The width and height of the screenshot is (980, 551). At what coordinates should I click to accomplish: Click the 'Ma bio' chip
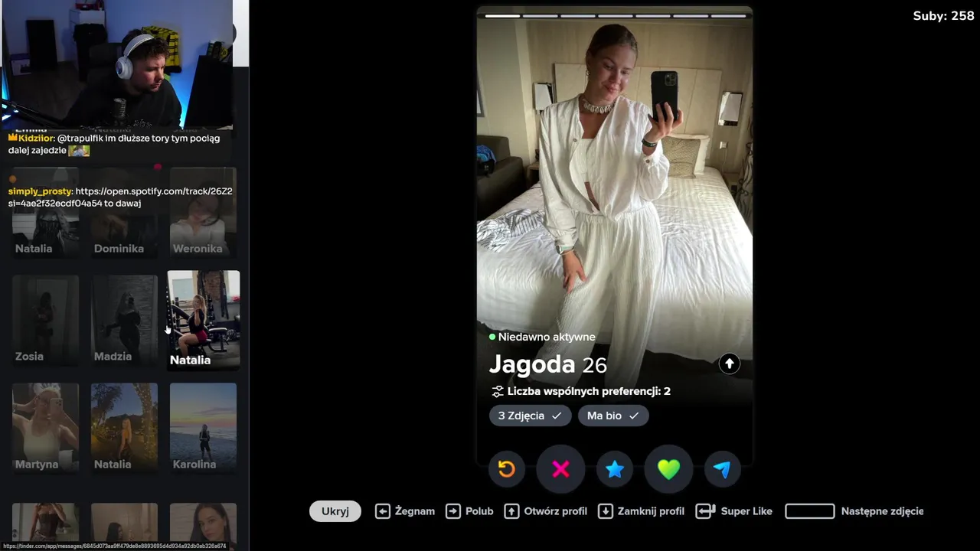613,416
